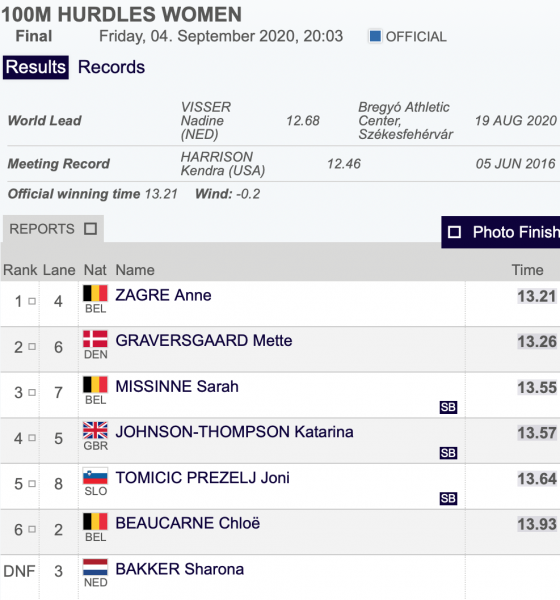Click the 13.21 winning time cell
The height and width of the screenshot is (600, 560).
click(x=537, y=296)
